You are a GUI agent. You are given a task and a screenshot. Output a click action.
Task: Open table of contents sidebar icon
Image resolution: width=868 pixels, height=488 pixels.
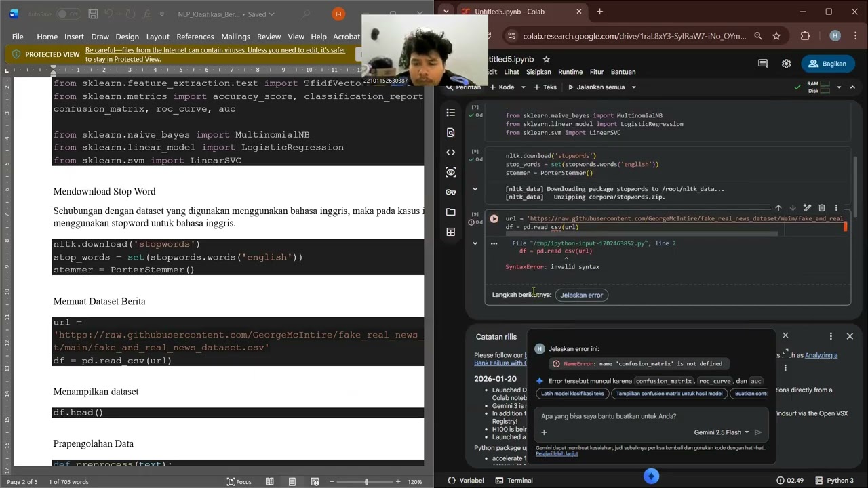451,113
